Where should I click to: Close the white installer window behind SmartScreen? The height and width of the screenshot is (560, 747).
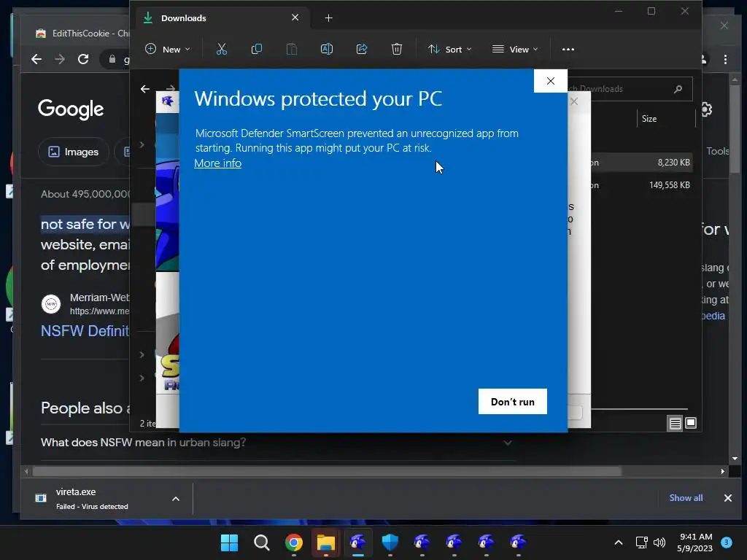coord(574,101)
